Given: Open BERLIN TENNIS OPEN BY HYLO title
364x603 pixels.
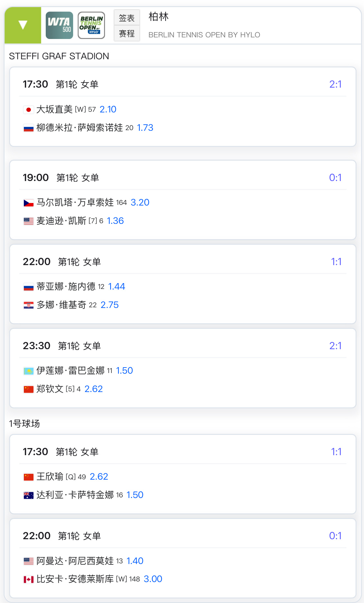Looking at the screenshot, I should point(204,35).
